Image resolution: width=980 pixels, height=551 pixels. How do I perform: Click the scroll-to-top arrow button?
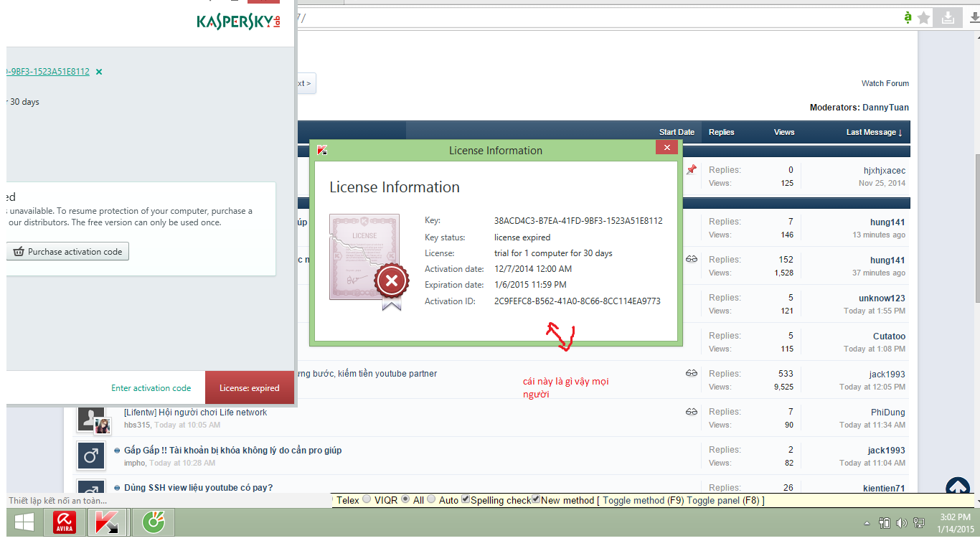pos(958,486)
